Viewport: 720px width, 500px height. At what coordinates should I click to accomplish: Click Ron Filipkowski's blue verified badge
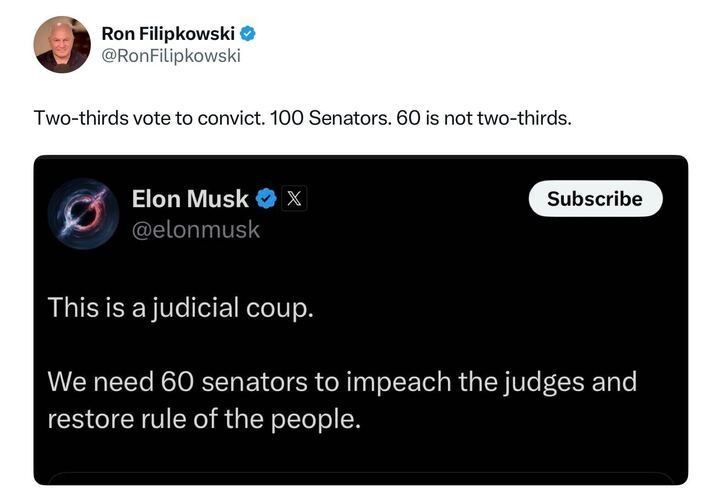247,33
